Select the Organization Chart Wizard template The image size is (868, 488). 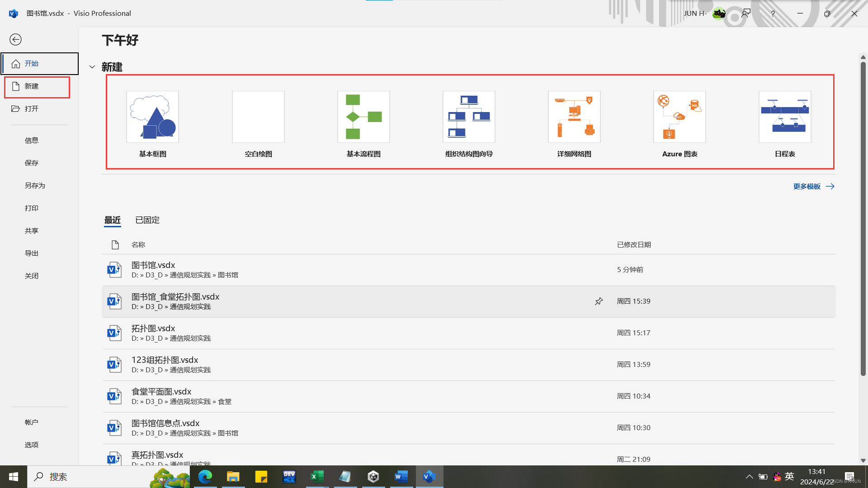tap(469, 117)
